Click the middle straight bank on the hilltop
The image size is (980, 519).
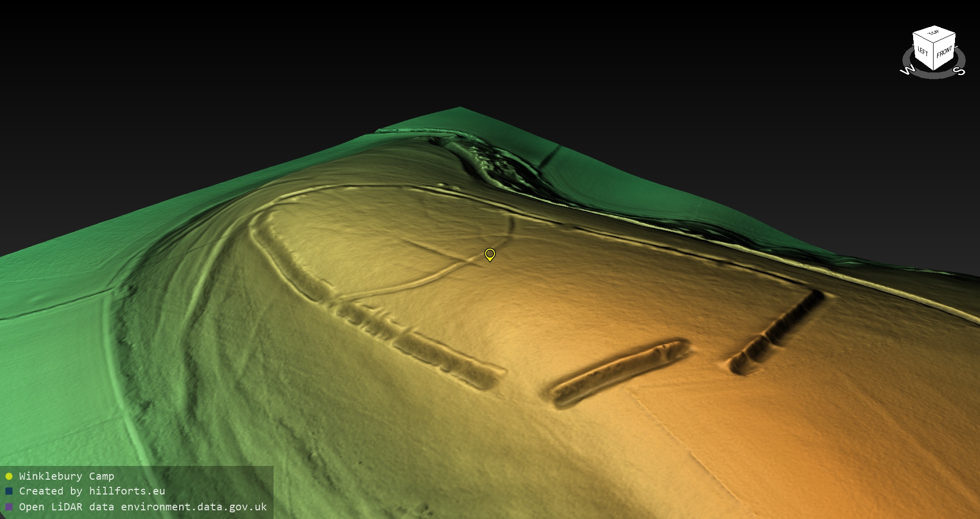(620, 371)
